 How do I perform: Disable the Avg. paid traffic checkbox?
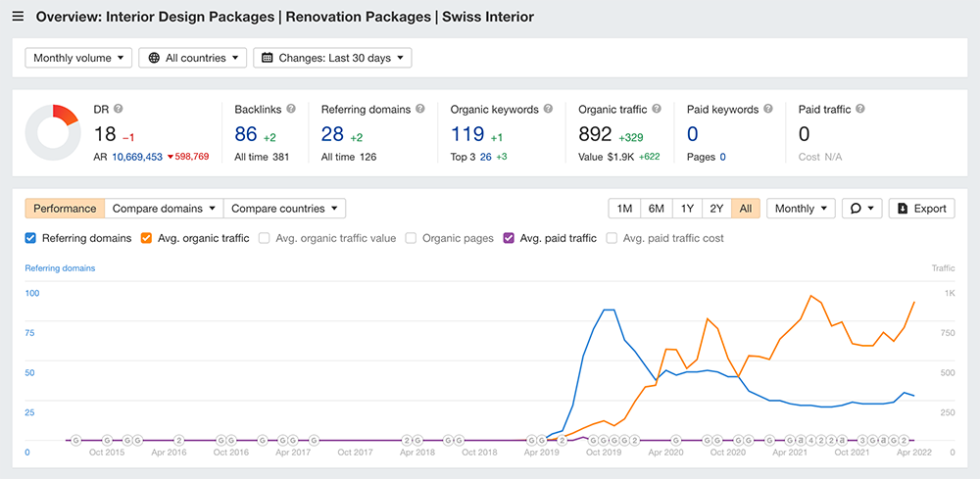tap(509, 238)
